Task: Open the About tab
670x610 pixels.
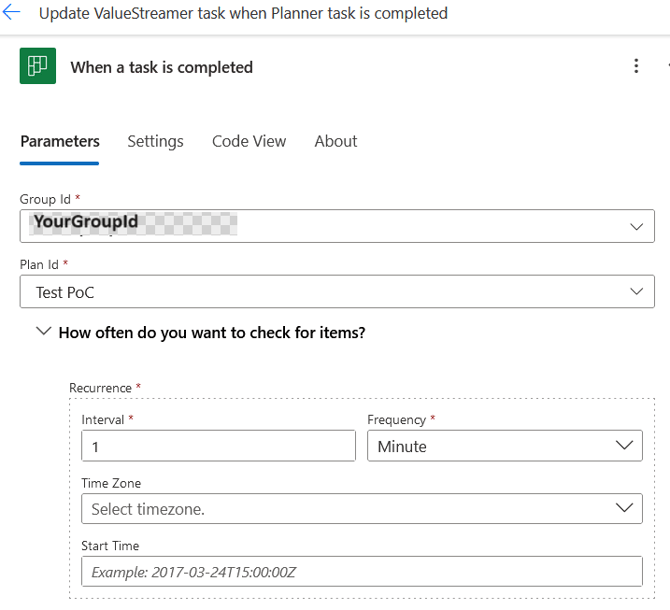Action: [x=335, y=142]
